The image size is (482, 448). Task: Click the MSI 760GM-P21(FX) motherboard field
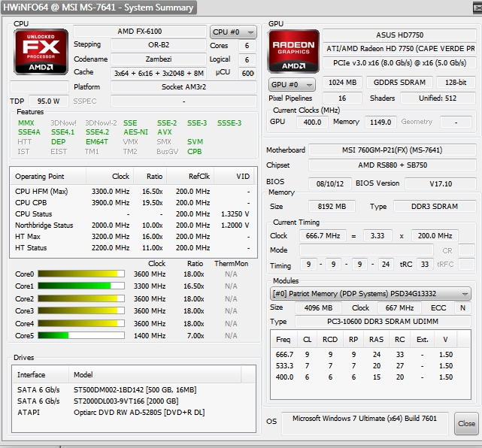click(x=393, y=150)
